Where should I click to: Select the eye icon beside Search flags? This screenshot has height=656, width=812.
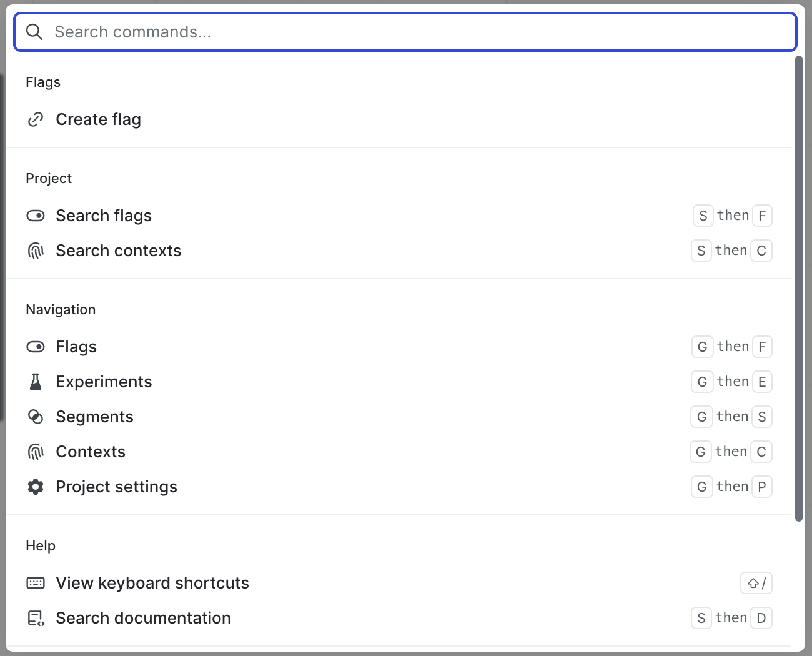coord(36,215)
